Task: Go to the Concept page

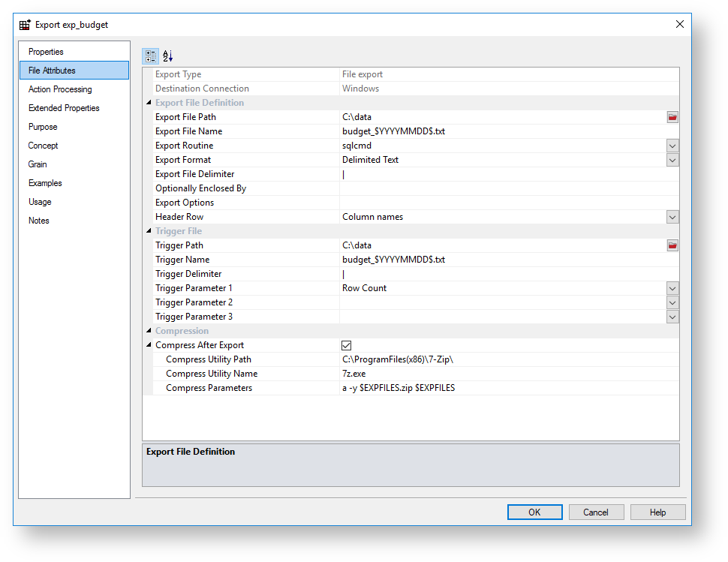Action: pos(74,146)
